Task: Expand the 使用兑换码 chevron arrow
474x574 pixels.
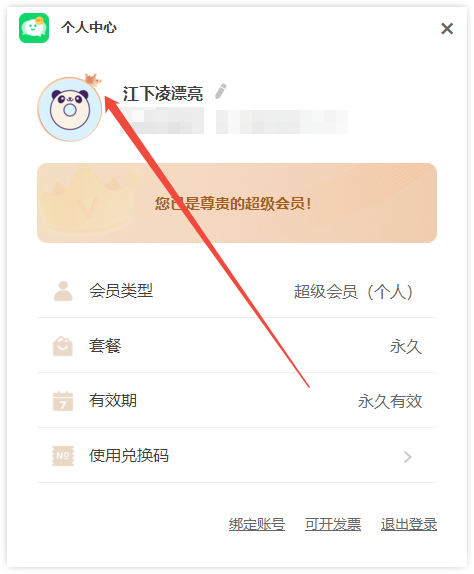Action: tap(407, 457)
